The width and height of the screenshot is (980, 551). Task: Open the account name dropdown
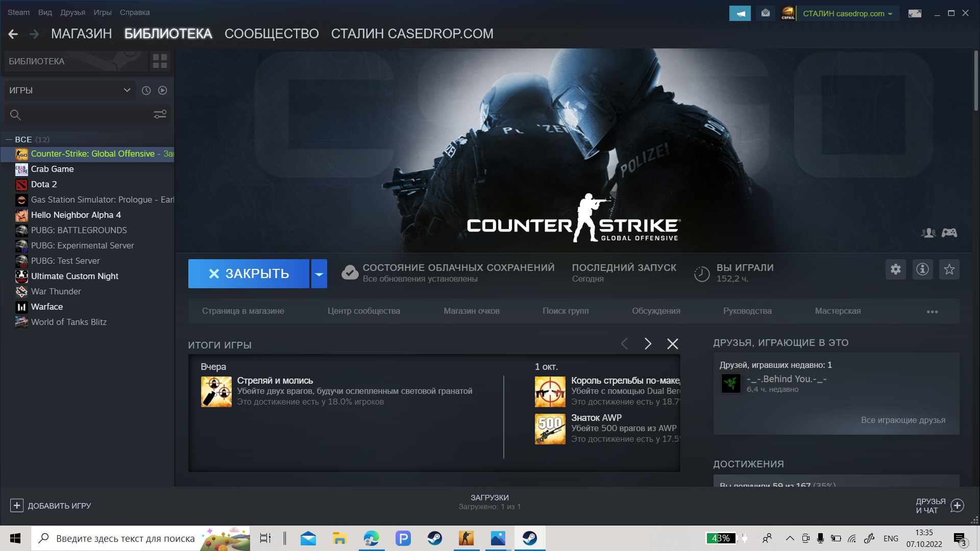(847, 14)
